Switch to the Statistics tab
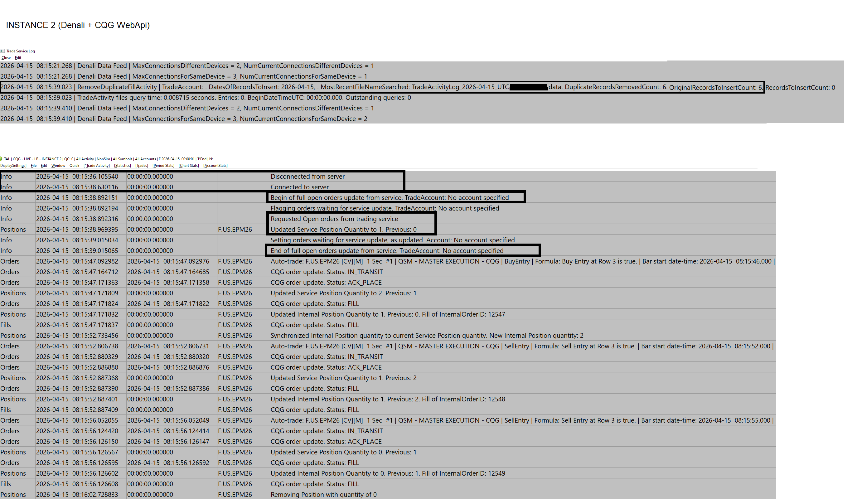 tap(122, 166)
